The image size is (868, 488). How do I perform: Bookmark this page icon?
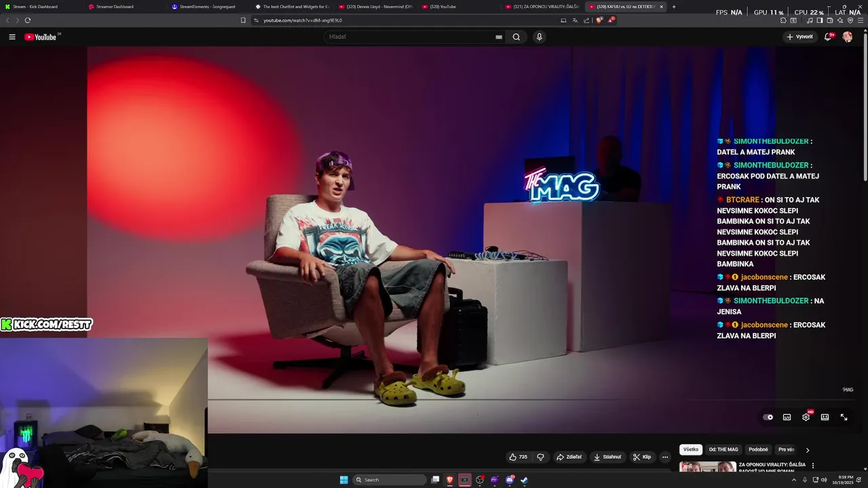pyautogui.click(x=243, y=20)
